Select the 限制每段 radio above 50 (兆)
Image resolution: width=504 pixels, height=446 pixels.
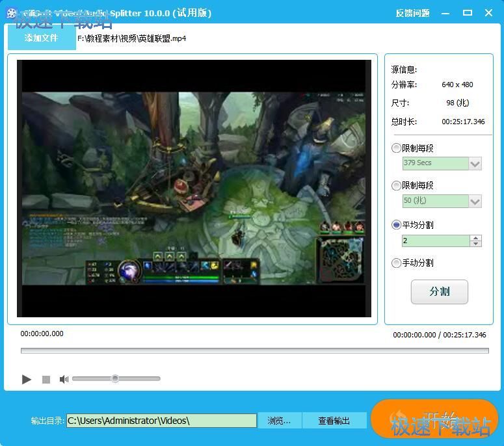396,185
